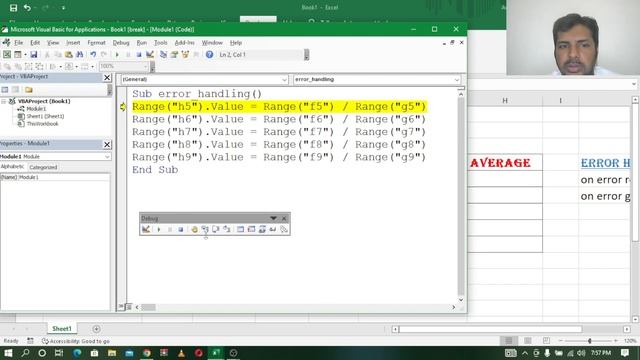Viewport: 640px width, 360px height.
Task: Click the blue Help question mark icon
Action: pos(209,54)
